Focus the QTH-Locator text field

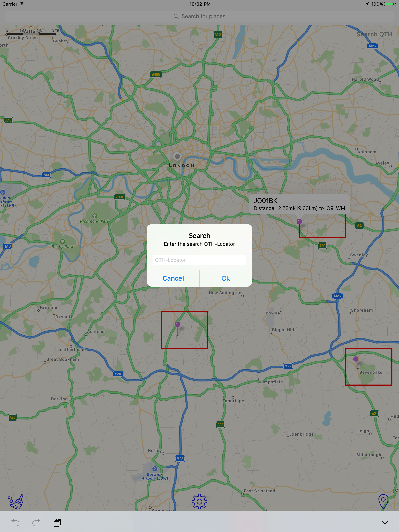pos(199,260)
